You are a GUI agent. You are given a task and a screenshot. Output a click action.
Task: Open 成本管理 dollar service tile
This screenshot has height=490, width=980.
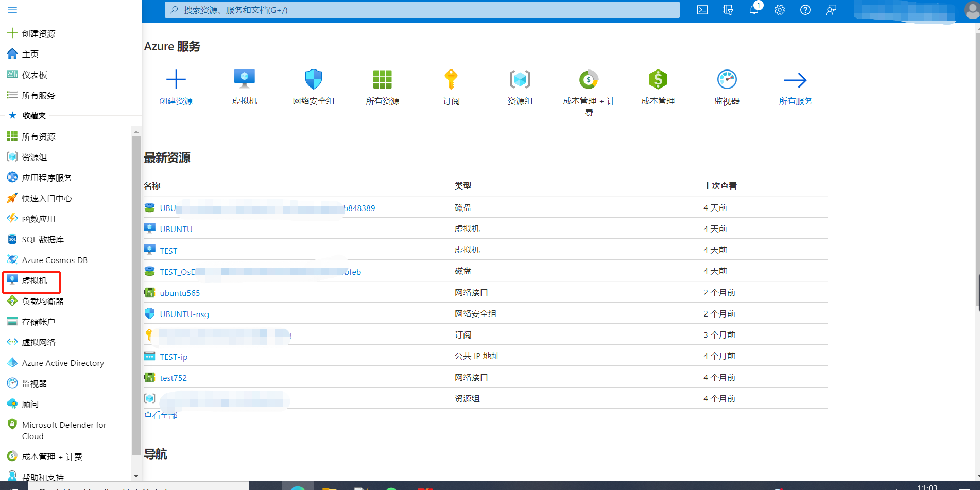coord(658,87)
